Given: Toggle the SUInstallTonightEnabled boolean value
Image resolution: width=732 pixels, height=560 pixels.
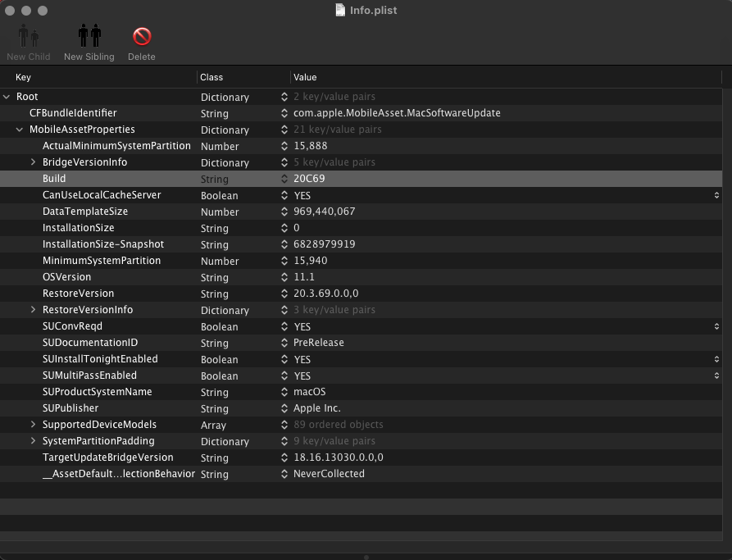Looking at the screenshot, I should point(717,359).
